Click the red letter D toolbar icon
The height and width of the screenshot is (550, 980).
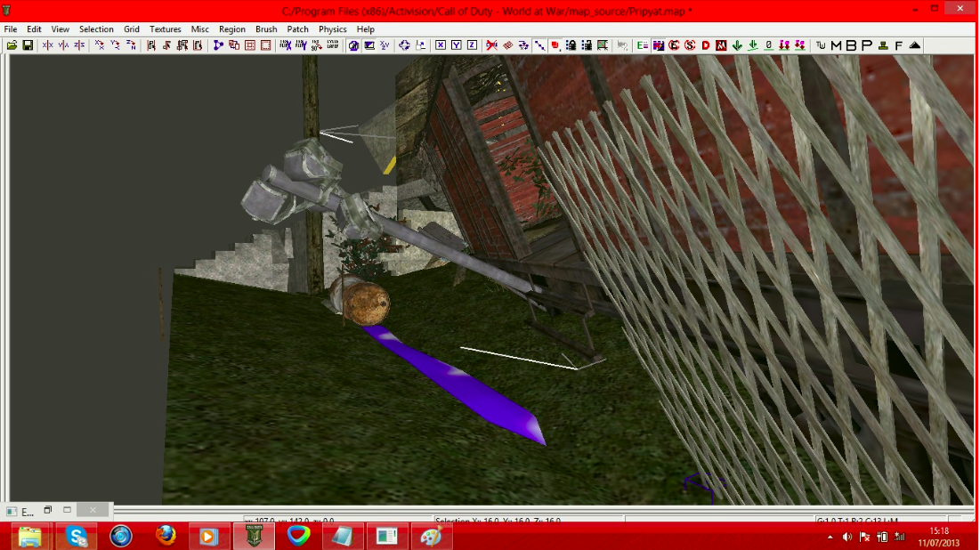point(706,45)
